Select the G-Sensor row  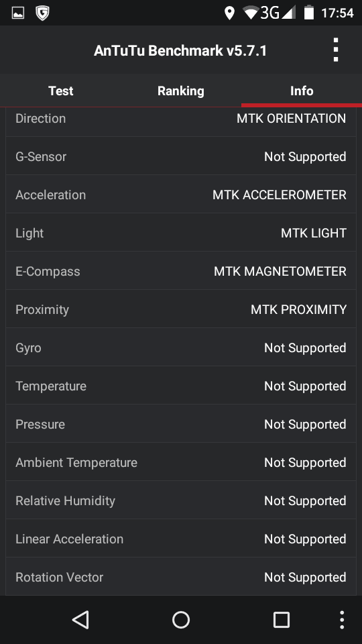coord(181,156)
